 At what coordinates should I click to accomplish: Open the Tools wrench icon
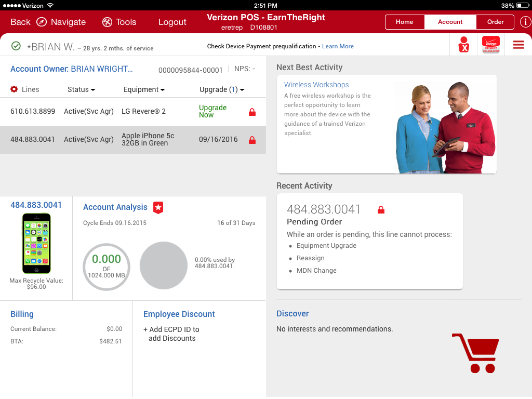(107, 22)
